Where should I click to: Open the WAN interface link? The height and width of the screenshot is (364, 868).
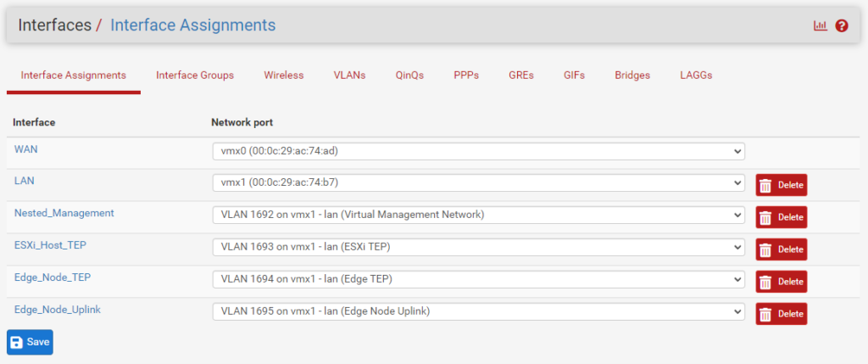click(x=26, y=148)
